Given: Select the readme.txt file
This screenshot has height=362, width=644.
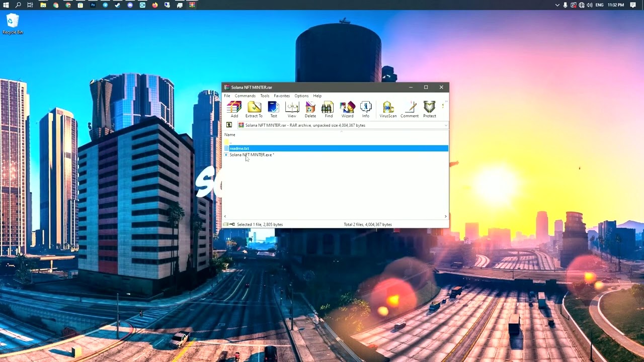Looking at the screenshot, I should (x=336, y=148).
